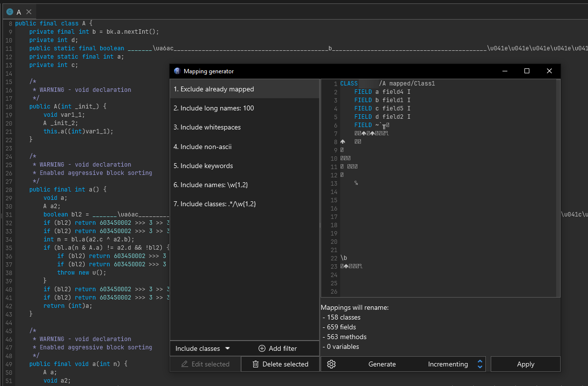Screen dimensions: 588x386
Task: Click the plus icon beside Add filter
Action: pyautogui.click(x=262, y=348)
